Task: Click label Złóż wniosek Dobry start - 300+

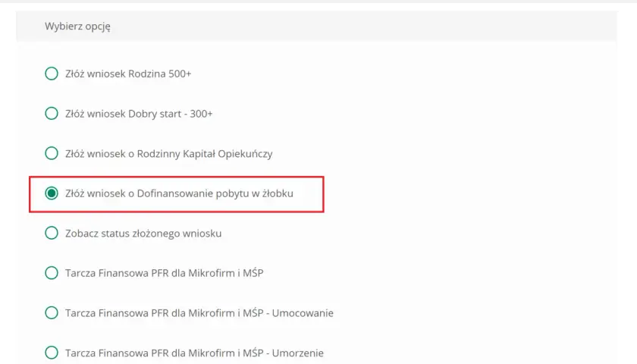Action: coord(139,114)
